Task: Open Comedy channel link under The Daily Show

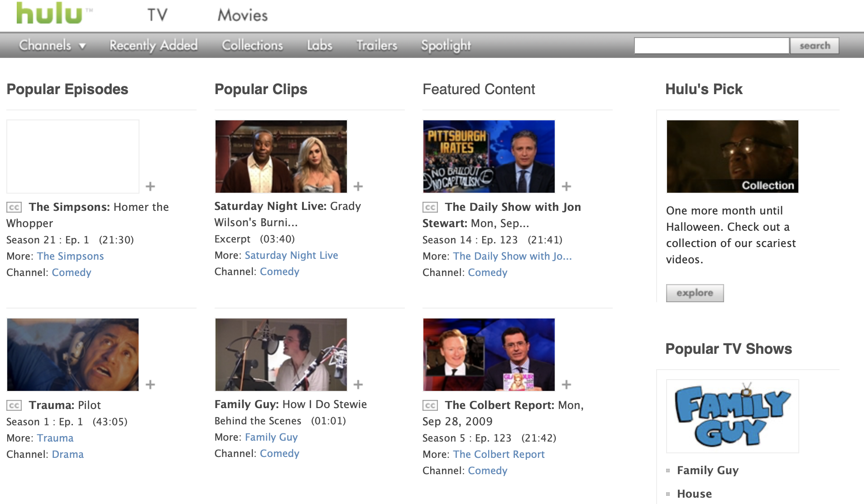Action: click(x=487, y=272)
